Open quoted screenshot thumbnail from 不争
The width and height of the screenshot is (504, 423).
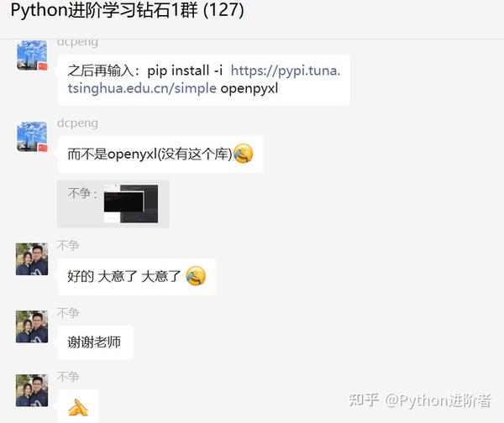131,204
